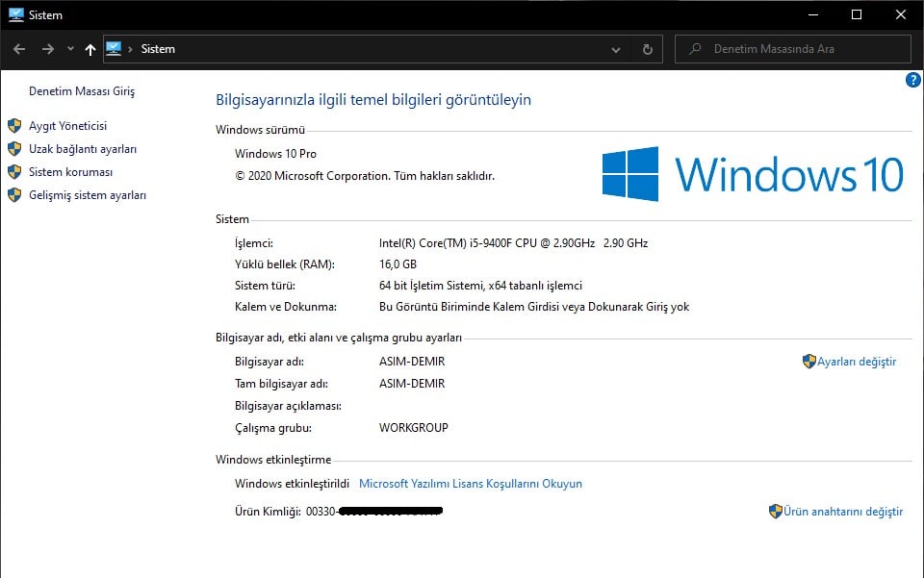Go back with the back arrow

coord(19,49)
